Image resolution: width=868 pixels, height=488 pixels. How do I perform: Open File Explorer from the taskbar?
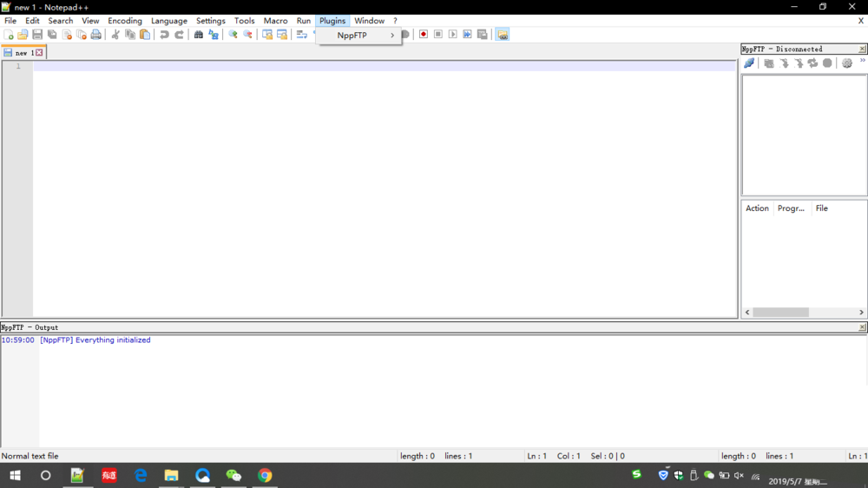click(171, 475)
